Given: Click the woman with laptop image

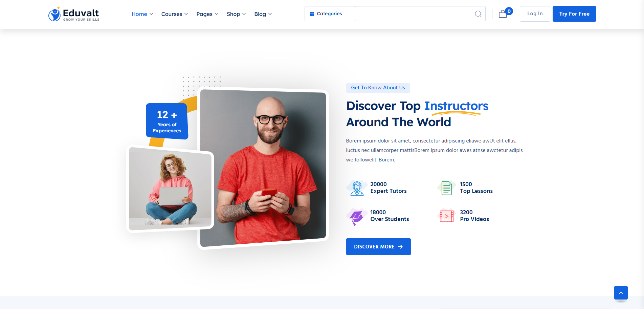Looking at the screenshot, I should coord(170,189).
